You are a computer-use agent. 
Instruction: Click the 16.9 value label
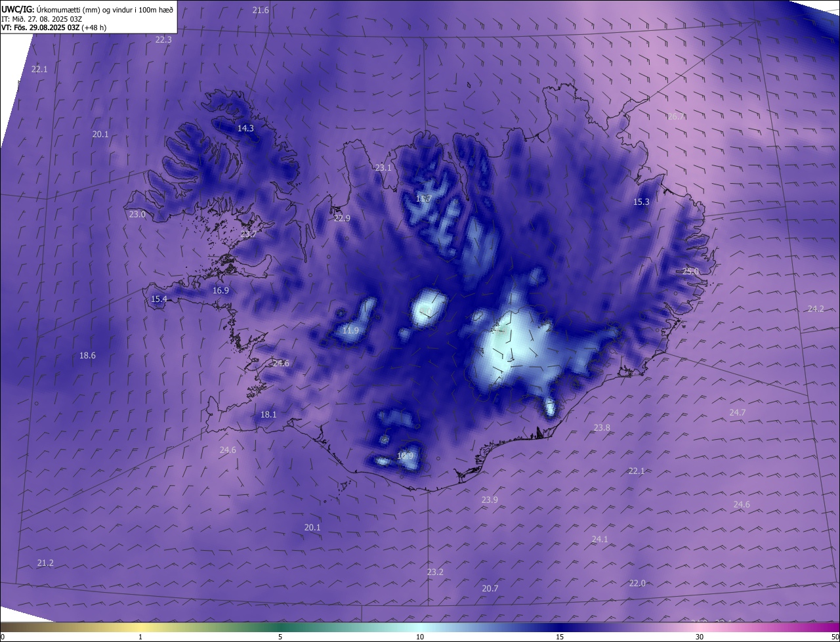tap(220, 290)
